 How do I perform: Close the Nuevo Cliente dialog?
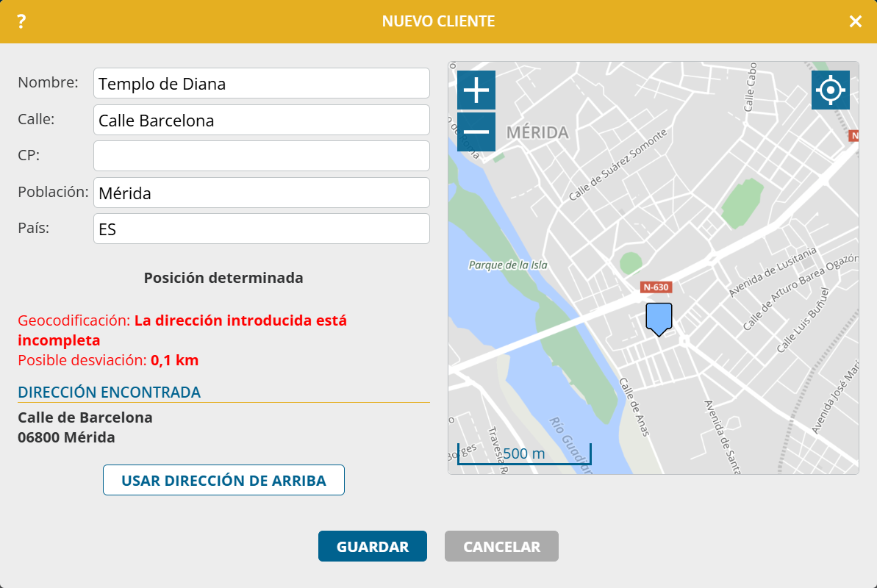[x=855, y=21]
